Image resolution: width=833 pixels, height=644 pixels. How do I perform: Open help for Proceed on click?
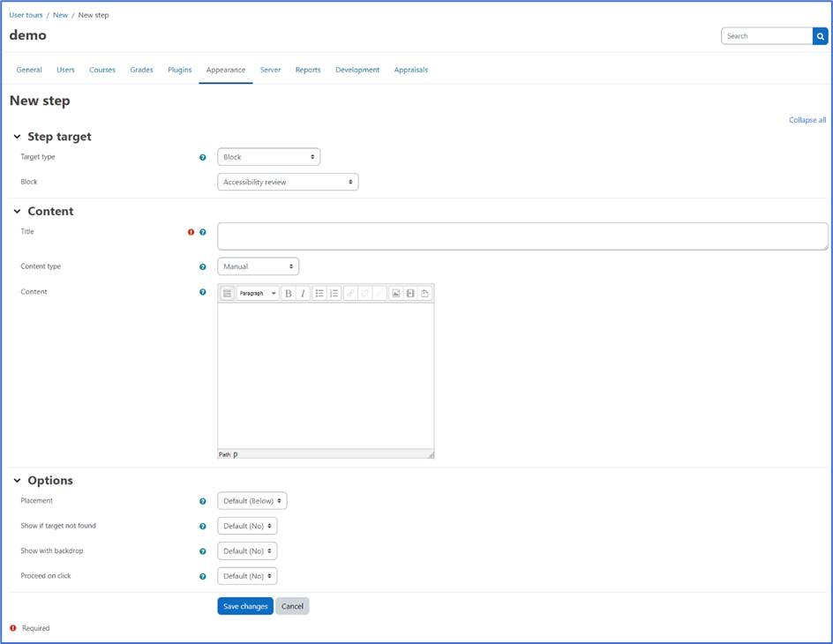click(x=202, y=576)
